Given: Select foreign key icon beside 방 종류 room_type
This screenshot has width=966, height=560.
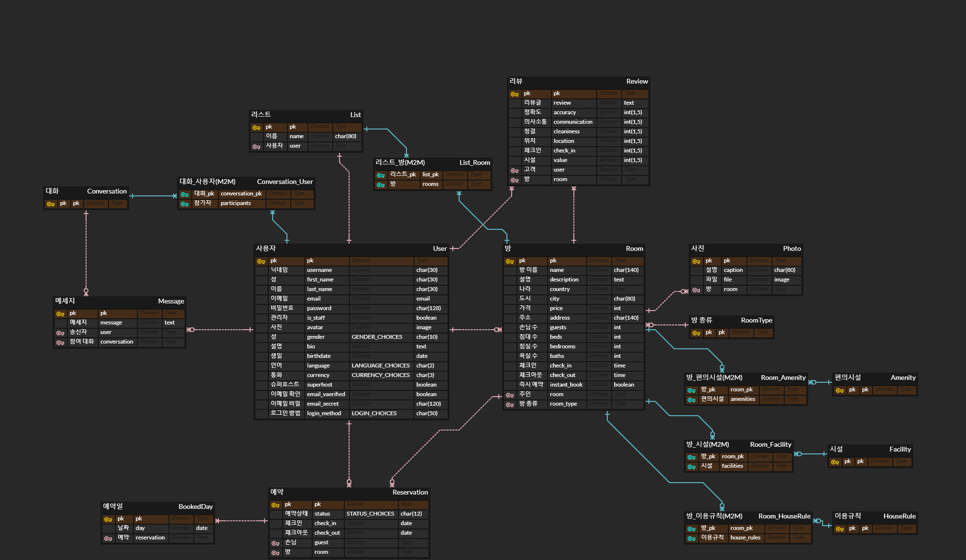Looking at the screenshot, I should [510, 404].
